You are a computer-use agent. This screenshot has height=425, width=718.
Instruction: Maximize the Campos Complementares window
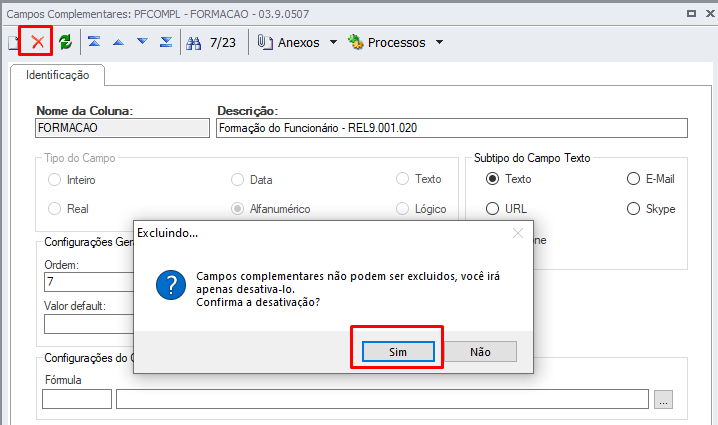pyautogui.click(x=691, y=14)
